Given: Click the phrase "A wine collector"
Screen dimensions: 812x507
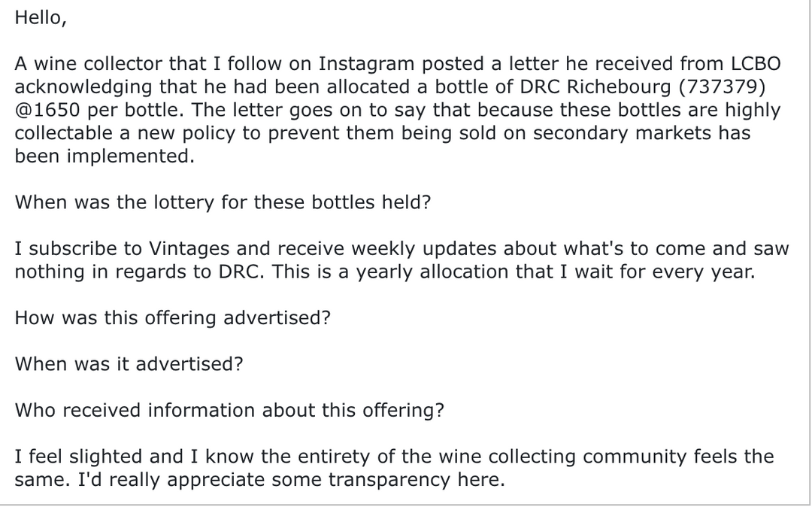Looking at the screenshot, I should point(88,64).
